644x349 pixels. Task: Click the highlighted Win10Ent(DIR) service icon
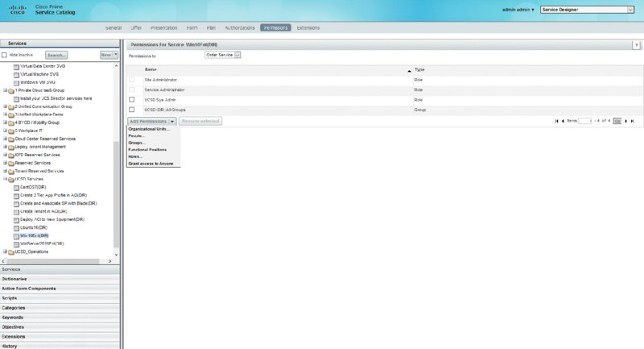16,236
